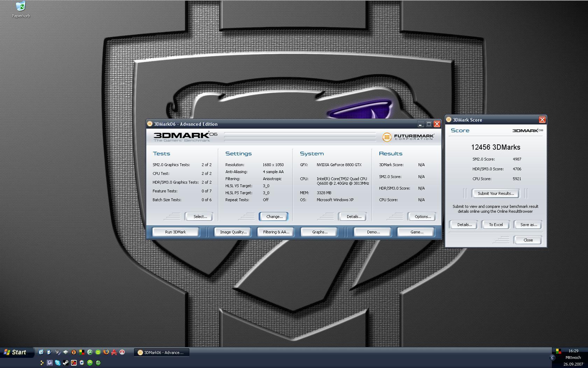Click the second blue document quick launch icon
The height and width of the screenshot is (368, 588).
[49, 352]
